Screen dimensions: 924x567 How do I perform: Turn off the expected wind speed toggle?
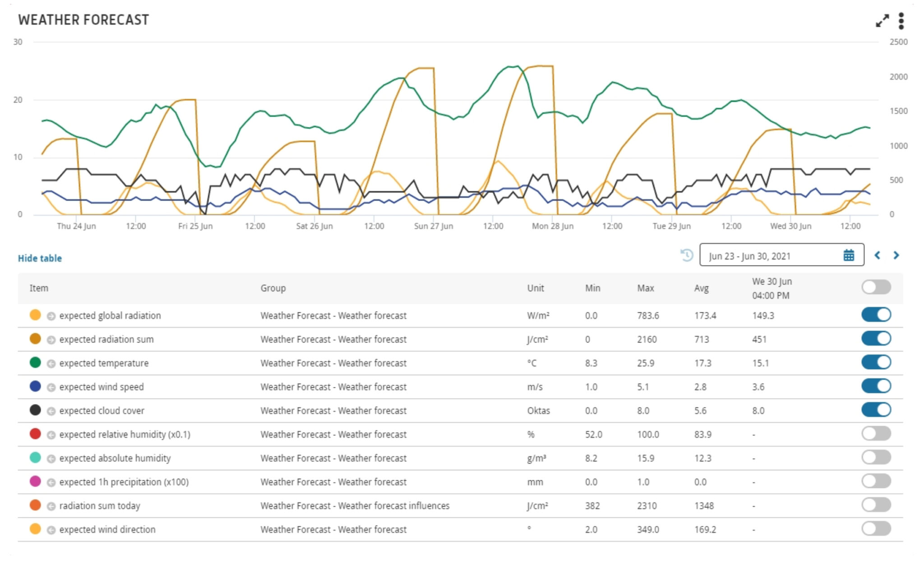(876, 386)
